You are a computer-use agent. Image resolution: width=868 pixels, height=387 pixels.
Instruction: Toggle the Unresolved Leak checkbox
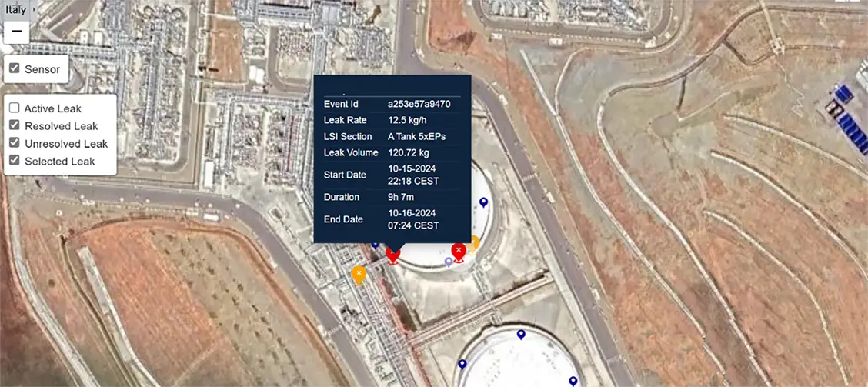(15, 143)
